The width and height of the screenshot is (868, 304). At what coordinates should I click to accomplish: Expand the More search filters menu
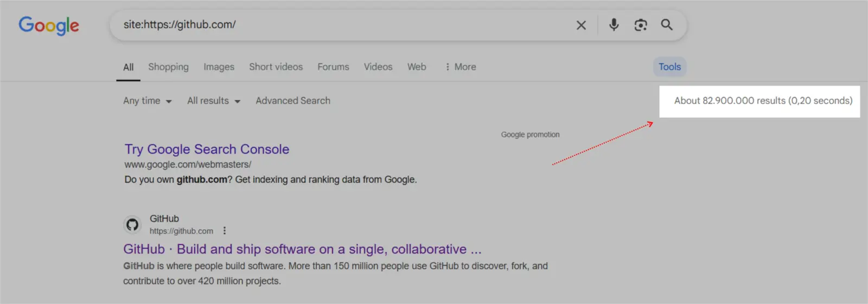460,67
